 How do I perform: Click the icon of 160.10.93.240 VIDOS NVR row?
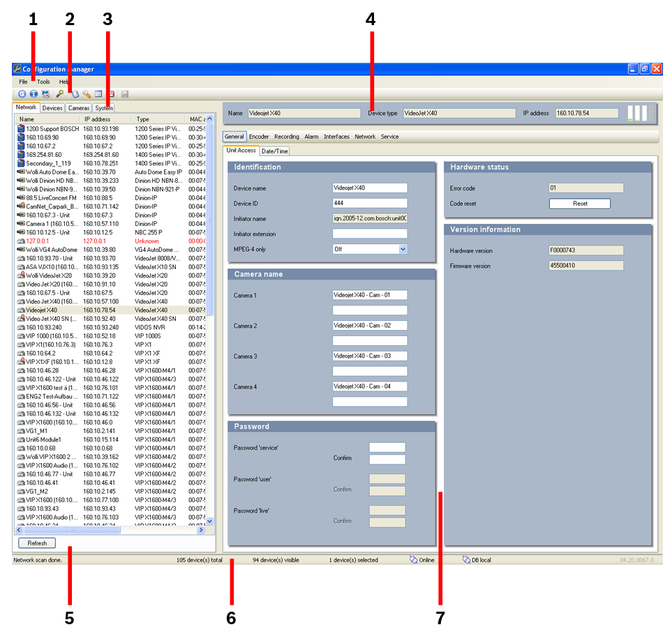[21, 327]
